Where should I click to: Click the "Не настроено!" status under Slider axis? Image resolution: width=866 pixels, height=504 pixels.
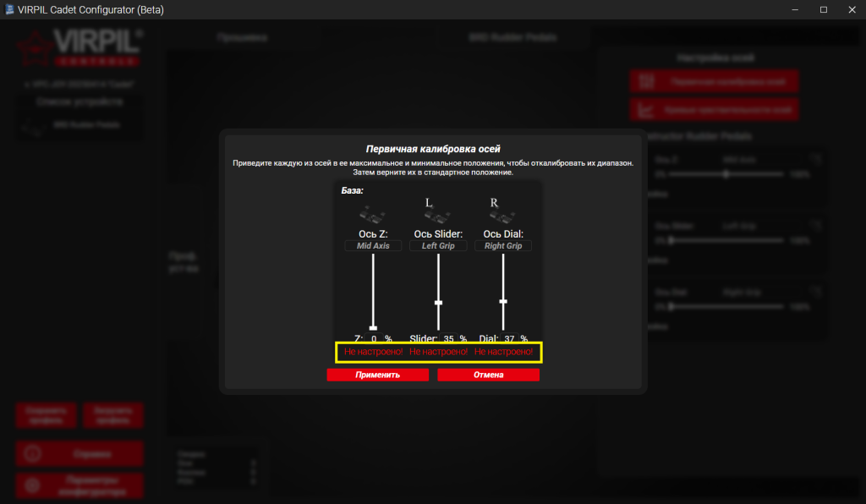[x=439, y=352]
